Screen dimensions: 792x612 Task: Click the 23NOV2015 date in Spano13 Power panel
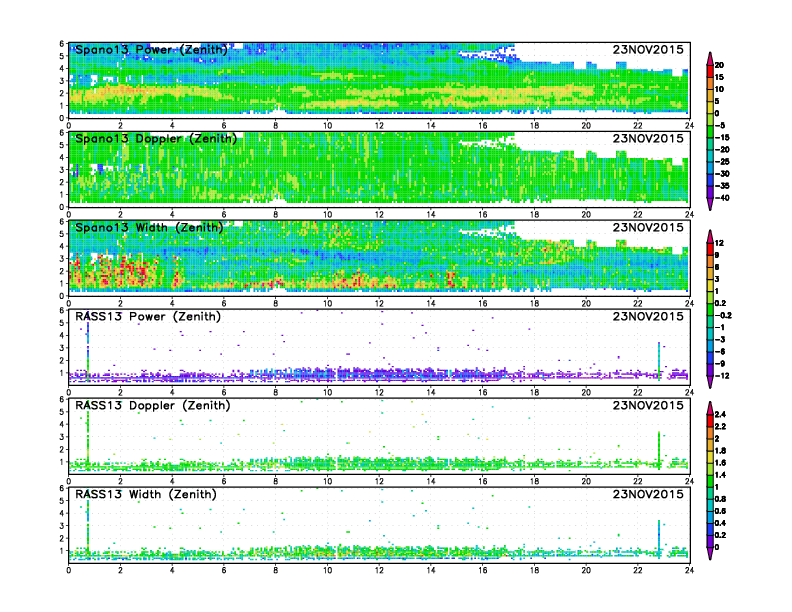click(648, 49)
